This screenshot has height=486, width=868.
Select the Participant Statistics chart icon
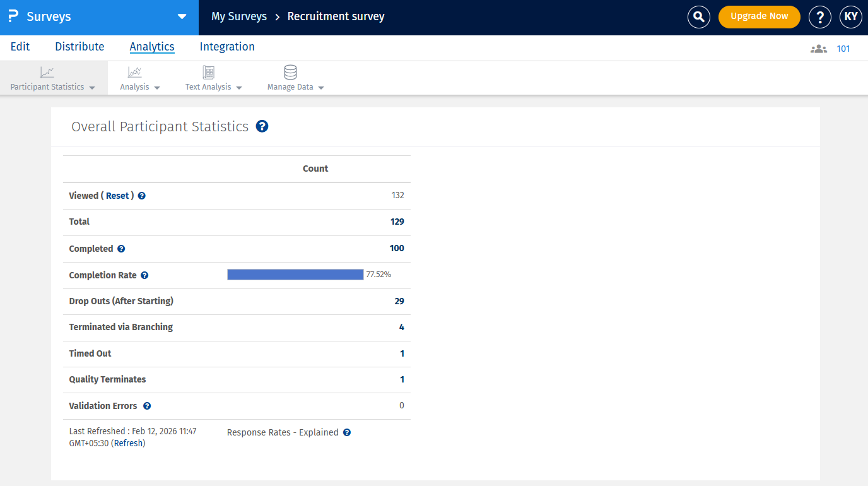(47, 71)
